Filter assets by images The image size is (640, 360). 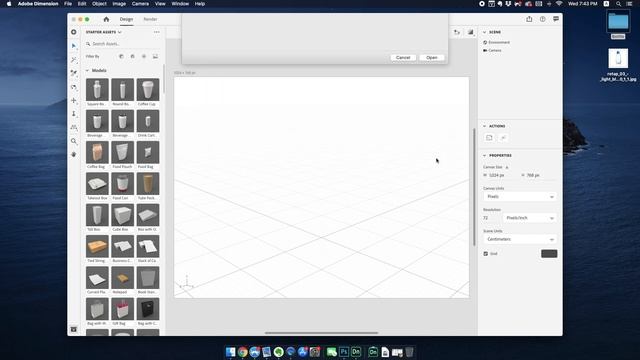pos(155,56)
